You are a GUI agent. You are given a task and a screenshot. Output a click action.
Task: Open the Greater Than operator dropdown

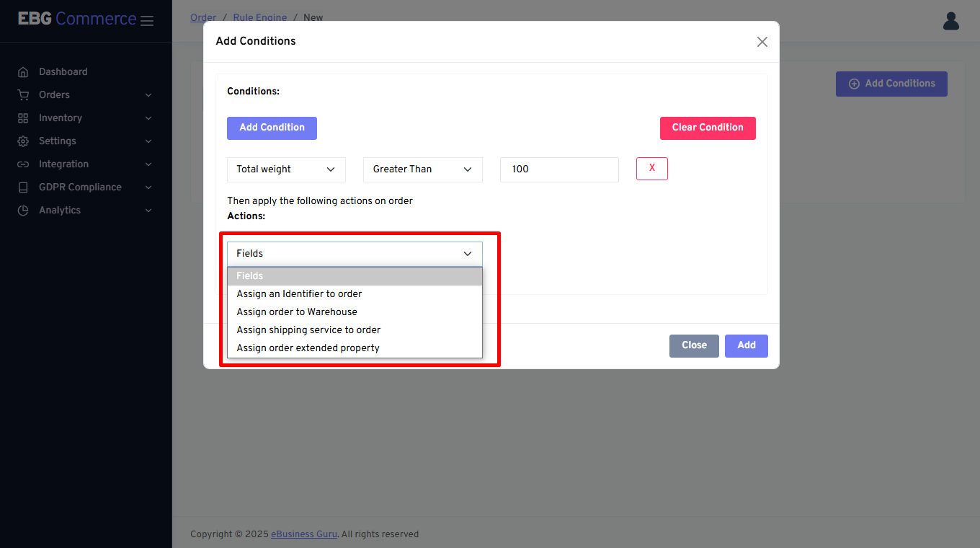(422, 169)
